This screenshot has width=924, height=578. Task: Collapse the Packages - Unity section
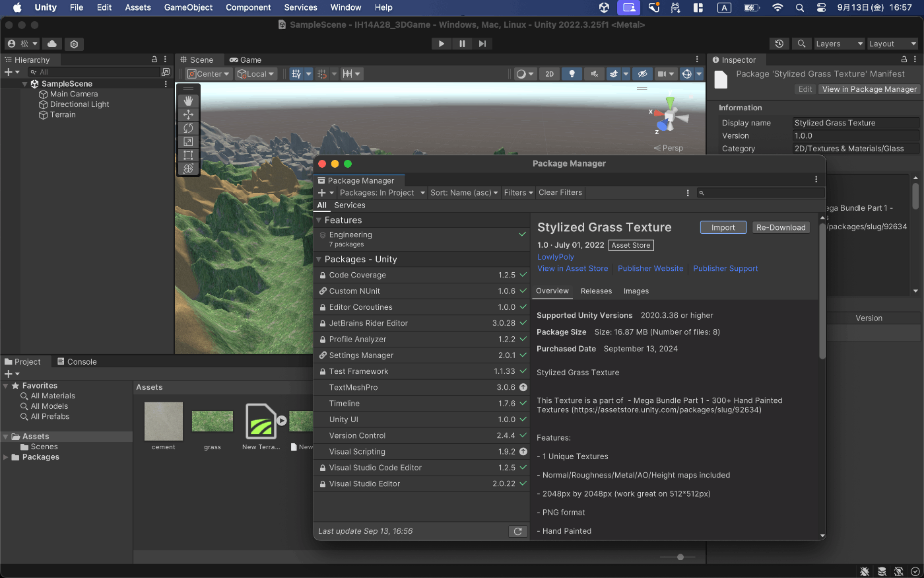pos(319,260)
